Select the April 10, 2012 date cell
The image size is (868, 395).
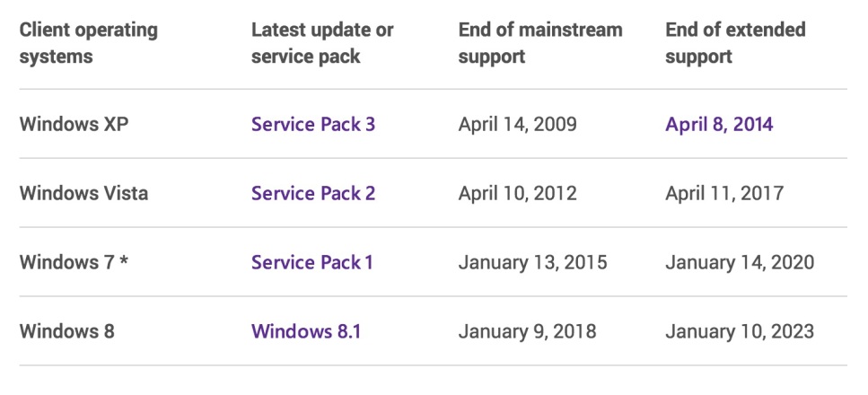(517, 193)
